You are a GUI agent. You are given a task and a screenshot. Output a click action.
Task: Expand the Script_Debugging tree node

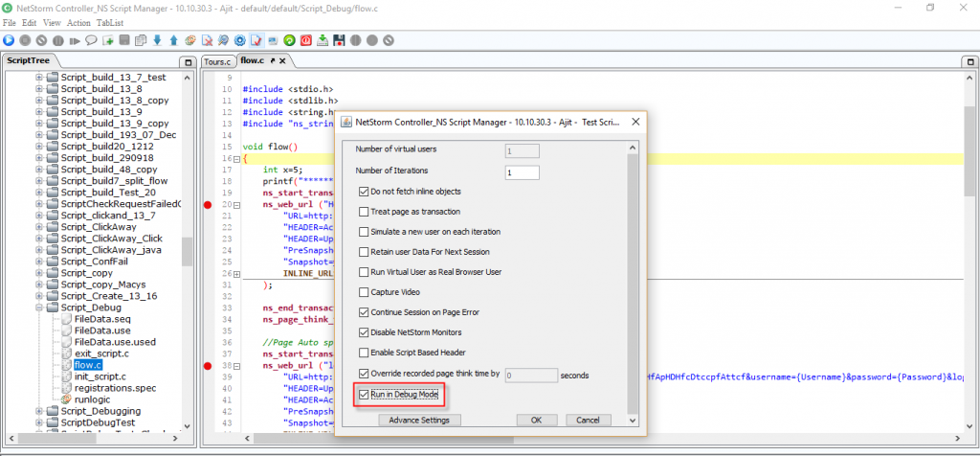pos(40,411)
